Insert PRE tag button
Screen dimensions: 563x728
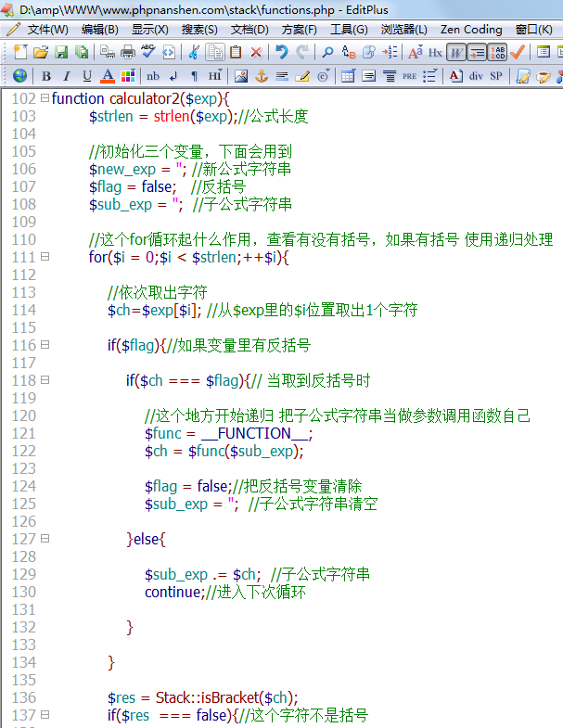click(x=409, y=76)
